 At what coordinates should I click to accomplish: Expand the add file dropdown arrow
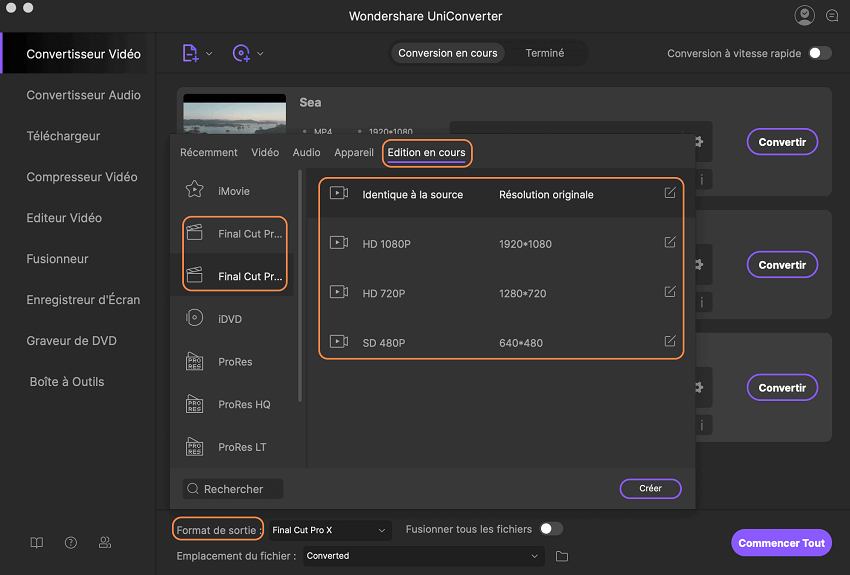coord(209,54)
